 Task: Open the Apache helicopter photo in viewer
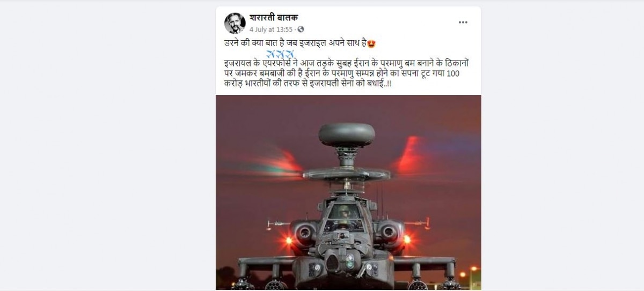pos(348,192)
